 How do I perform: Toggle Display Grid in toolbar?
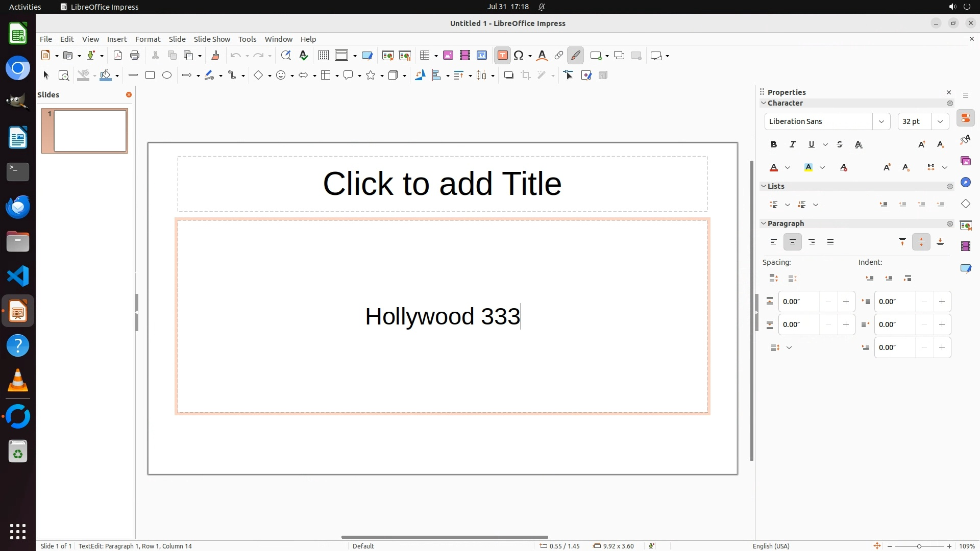point(324,56)
